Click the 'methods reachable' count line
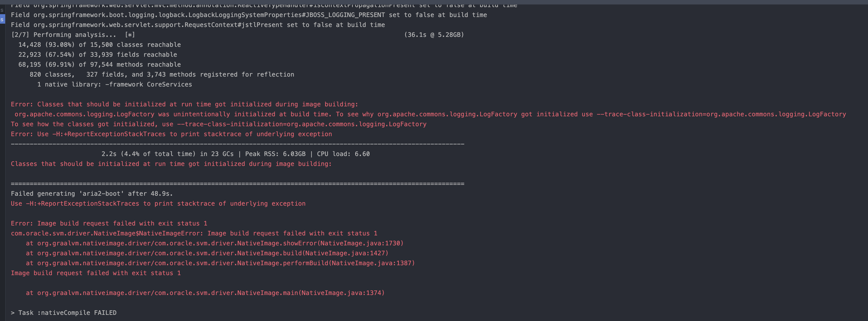 point(99,64)
